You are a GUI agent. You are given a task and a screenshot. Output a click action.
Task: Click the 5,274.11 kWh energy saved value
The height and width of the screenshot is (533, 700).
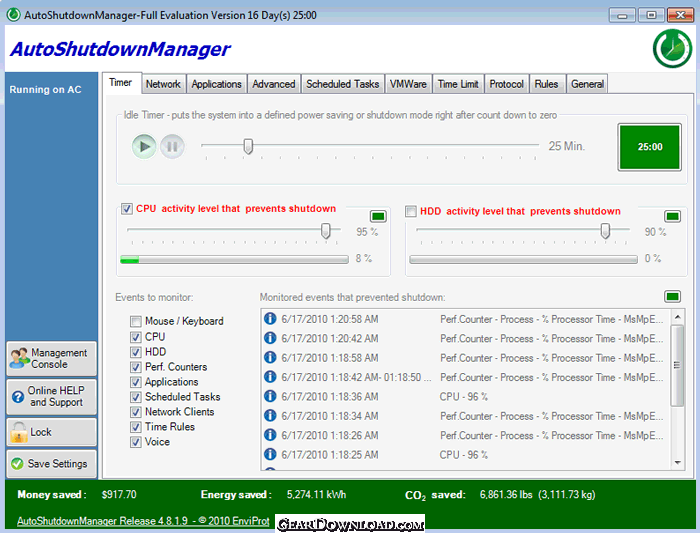(316, 495)
